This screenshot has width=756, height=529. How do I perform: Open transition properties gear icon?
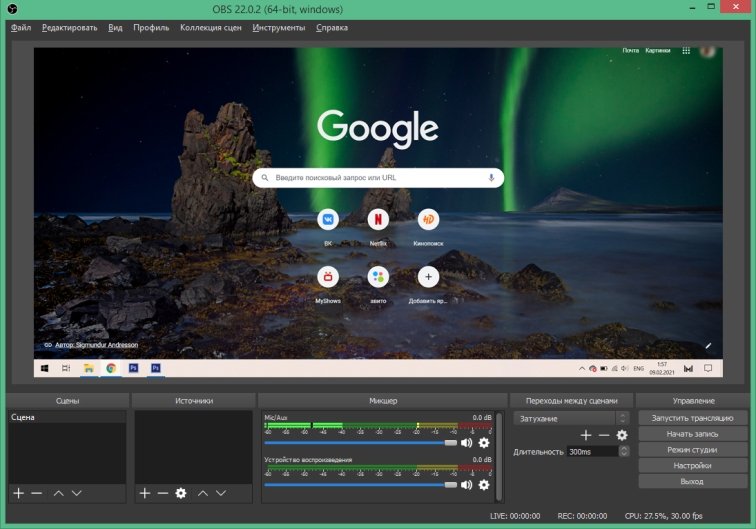(622, 435)
